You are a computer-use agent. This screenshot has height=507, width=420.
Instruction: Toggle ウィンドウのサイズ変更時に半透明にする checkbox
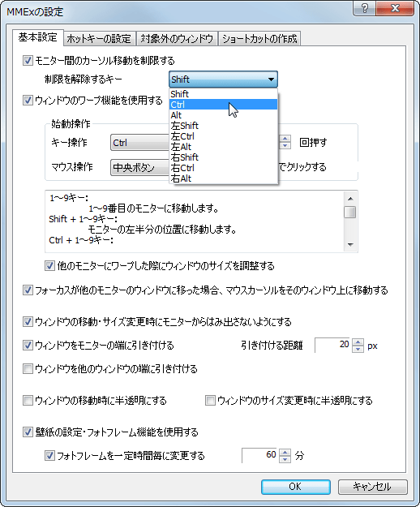(210, 400)
